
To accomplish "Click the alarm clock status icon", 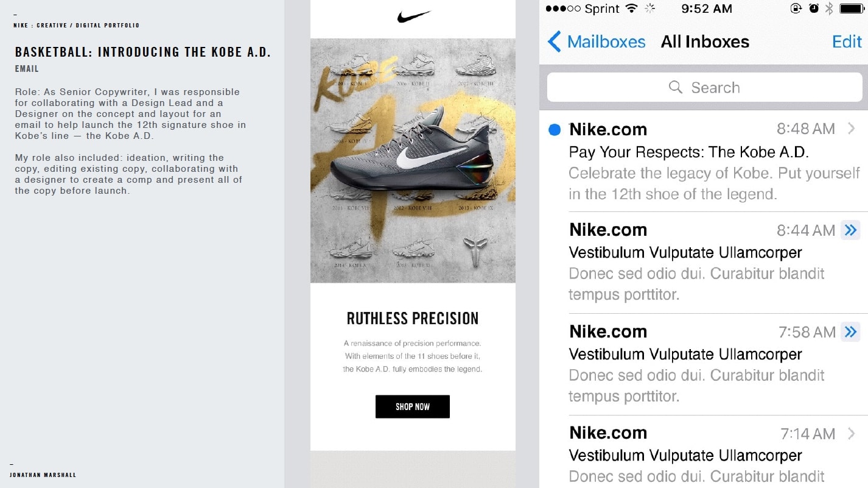I will click(x=813, y=9).
